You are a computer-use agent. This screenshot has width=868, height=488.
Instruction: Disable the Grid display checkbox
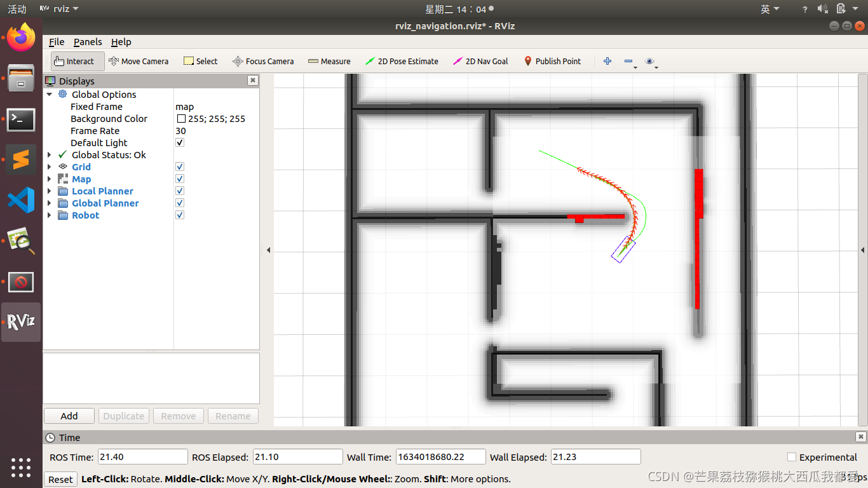179,166
